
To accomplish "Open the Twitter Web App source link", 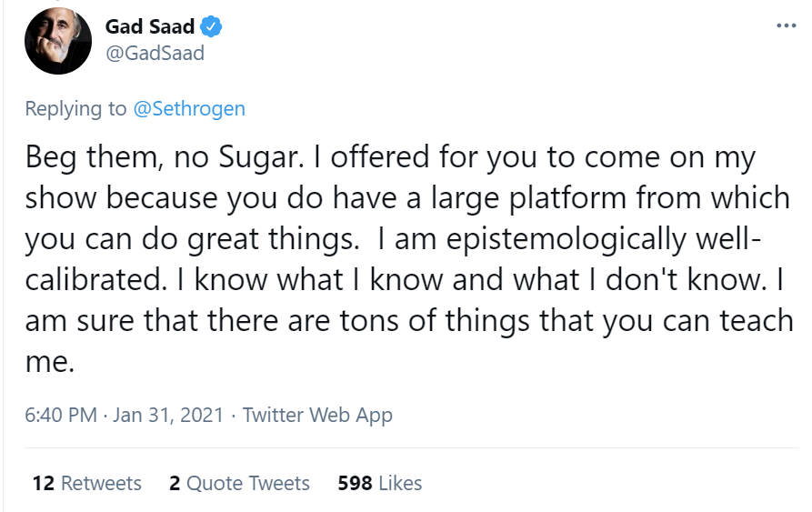I will 317,416.
